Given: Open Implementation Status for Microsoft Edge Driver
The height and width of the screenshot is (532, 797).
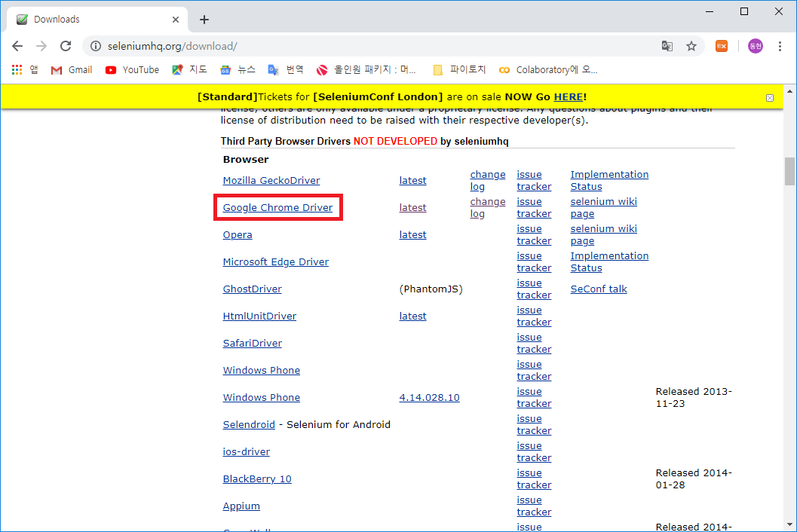Looking at the screenshot, I should 609,261.
